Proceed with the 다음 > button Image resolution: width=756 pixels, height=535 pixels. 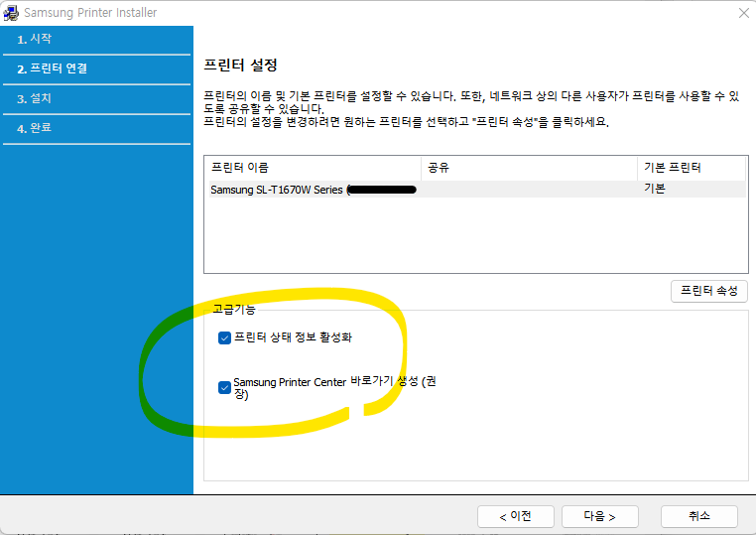600,517
